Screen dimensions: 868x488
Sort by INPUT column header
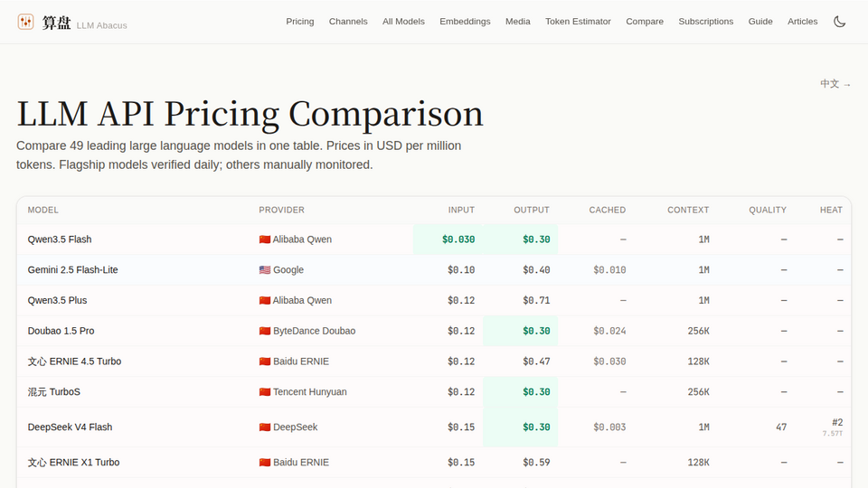point(461,211)
